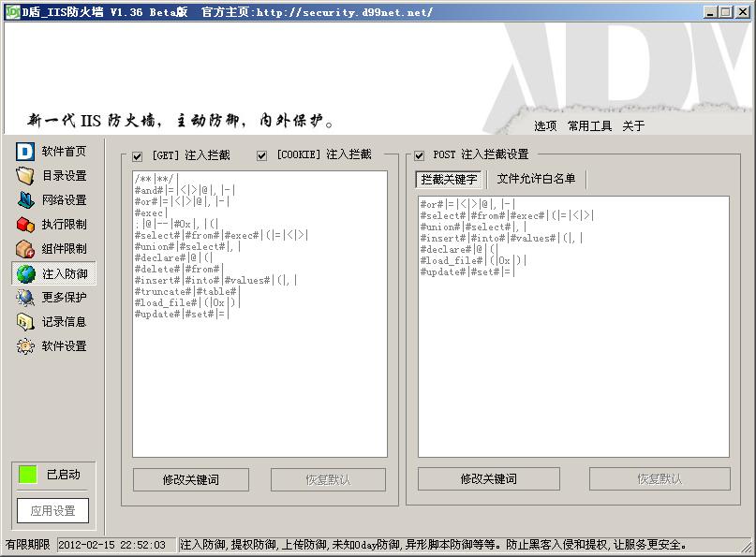This screenshot has height=557, width=756.
Task: Click the app icon in title bar
Action: pos(12,11)
